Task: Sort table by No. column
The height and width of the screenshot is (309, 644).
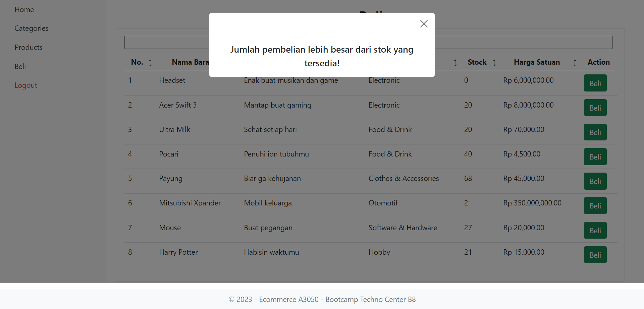Action: tap(150, 63)
